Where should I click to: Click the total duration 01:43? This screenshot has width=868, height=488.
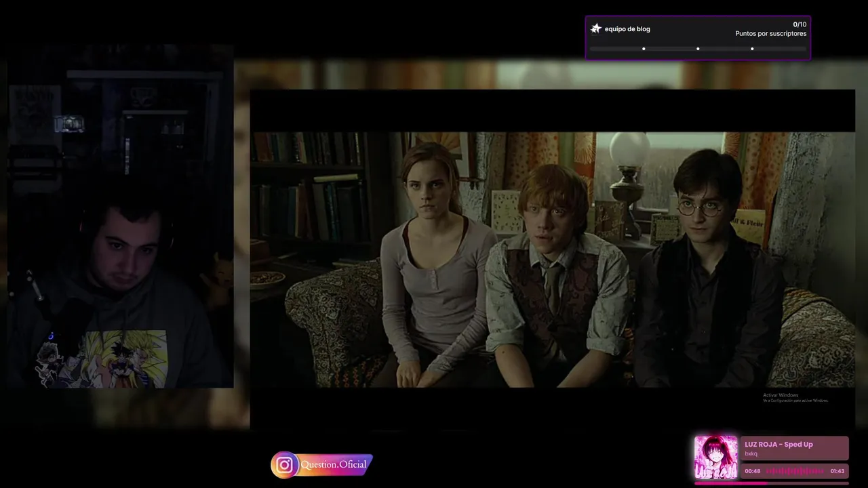[x=837, y=471]
